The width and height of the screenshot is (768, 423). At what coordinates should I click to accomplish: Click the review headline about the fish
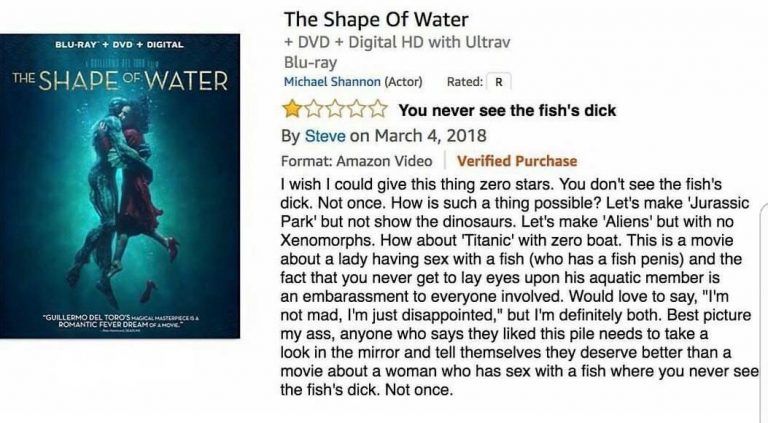pyautogui.click(x=507, y=111)
